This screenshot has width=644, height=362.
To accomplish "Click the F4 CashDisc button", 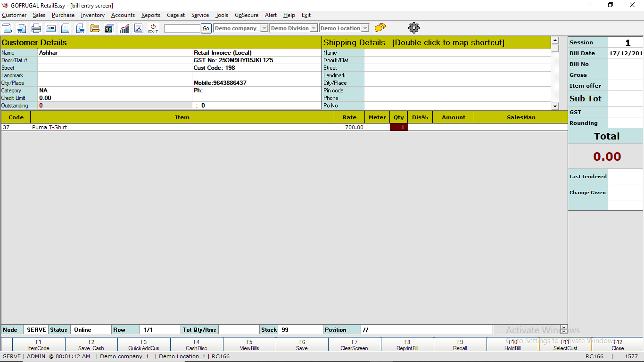I will tap(197, 345).
